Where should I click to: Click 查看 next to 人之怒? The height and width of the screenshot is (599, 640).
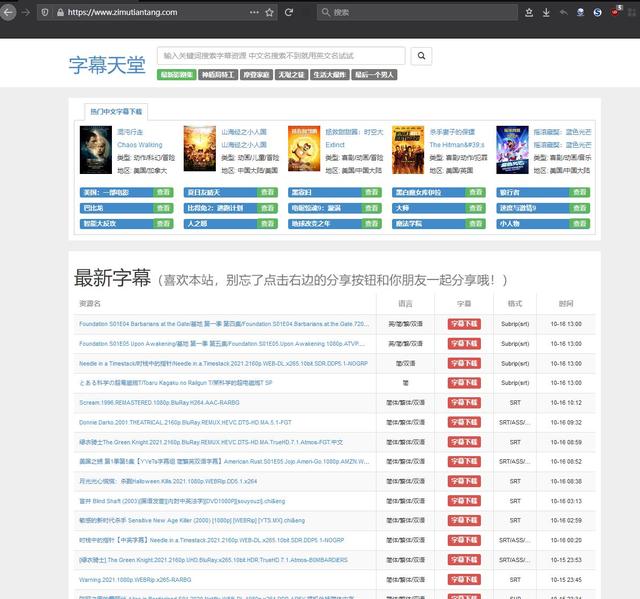(x=267, y=224)
